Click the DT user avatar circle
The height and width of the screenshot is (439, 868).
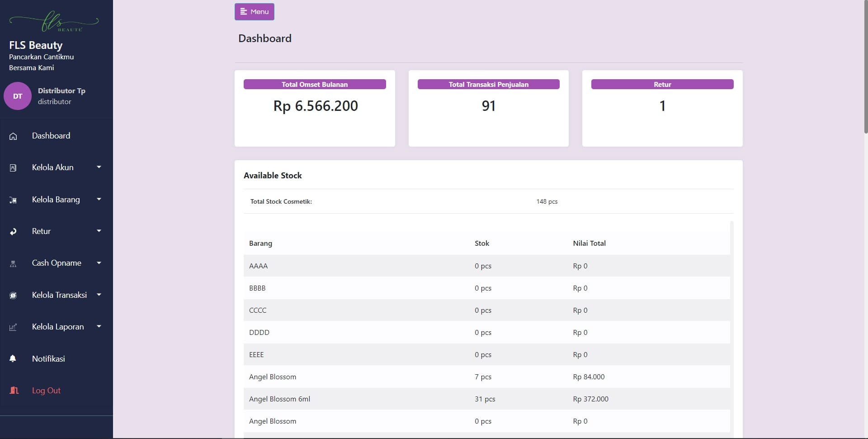[x=18, y=96]
